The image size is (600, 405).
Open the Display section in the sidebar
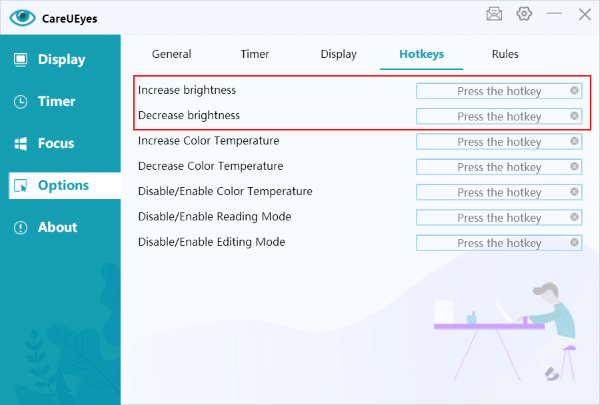60,59
